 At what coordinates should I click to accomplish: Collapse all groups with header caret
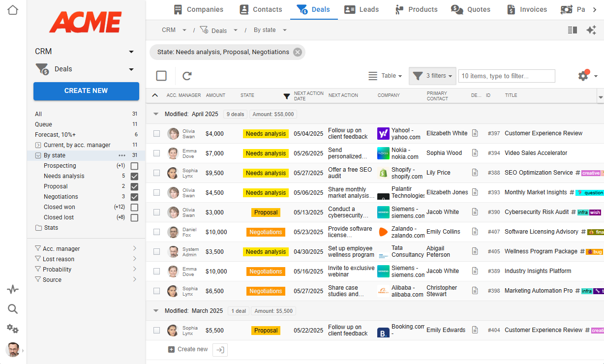(x=155, y=95)
